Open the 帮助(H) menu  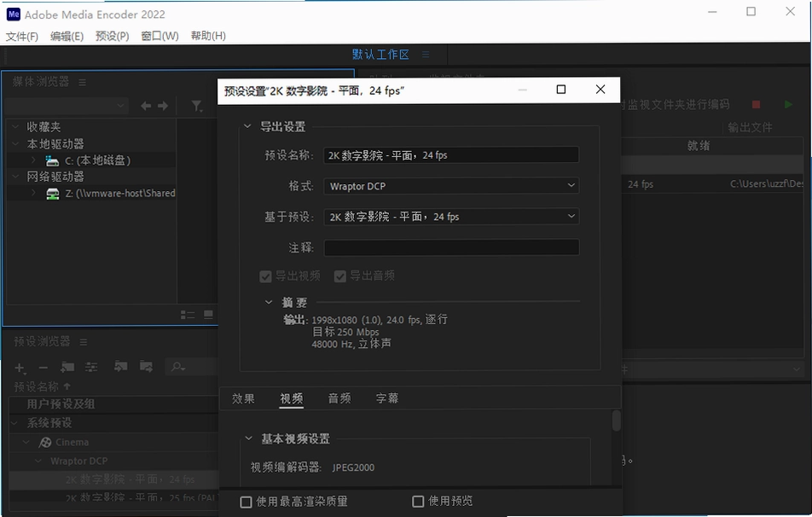coord(208,36)
